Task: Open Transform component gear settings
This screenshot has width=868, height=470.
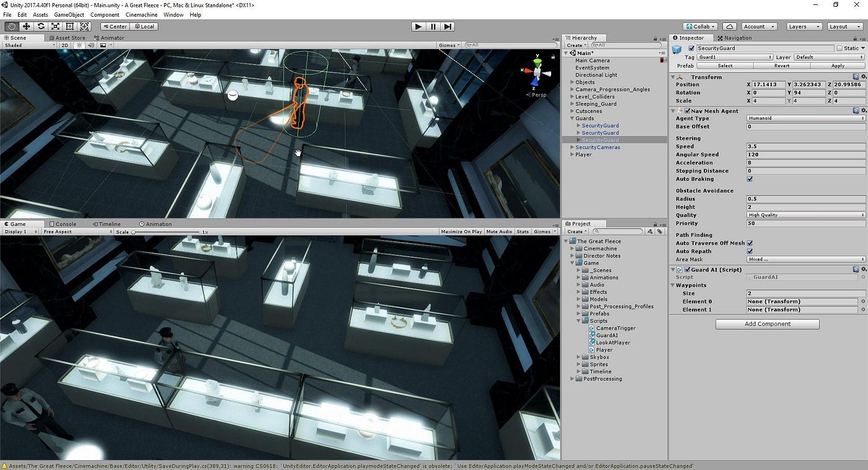Action: (863, 77)
